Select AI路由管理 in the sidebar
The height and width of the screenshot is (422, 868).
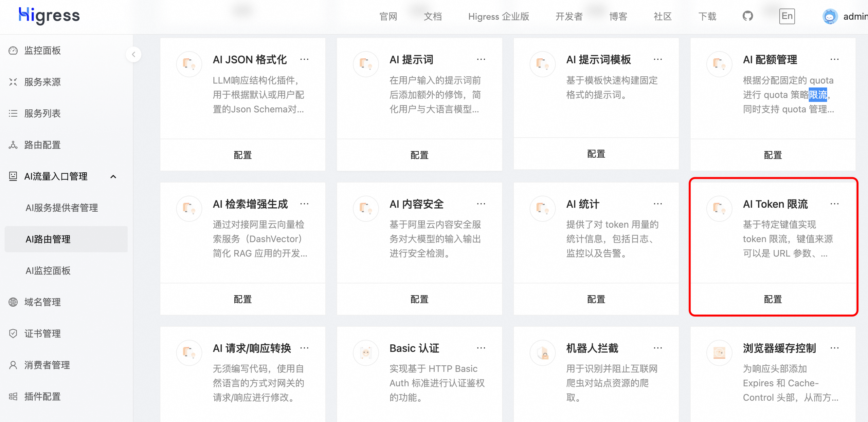48,239
